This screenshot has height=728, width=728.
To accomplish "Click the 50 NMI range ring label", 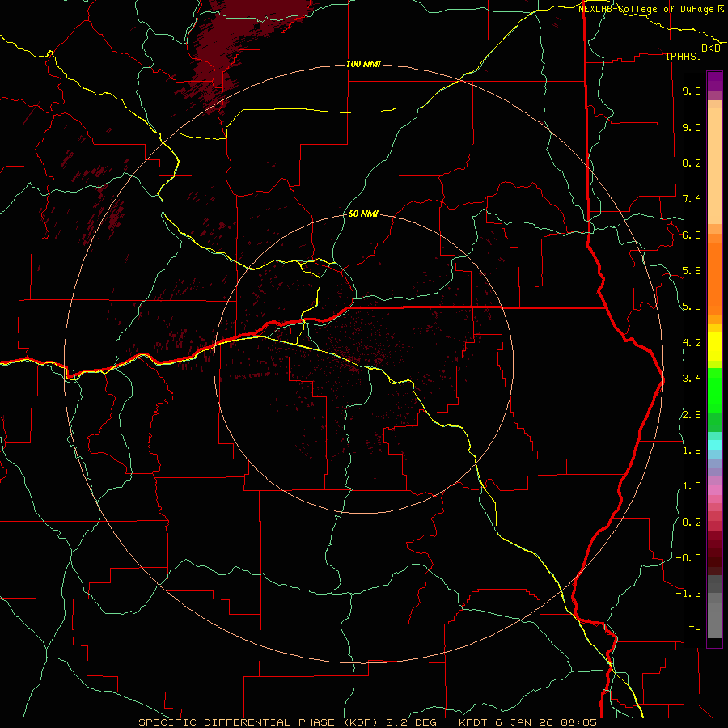I will tap(363, 214).
